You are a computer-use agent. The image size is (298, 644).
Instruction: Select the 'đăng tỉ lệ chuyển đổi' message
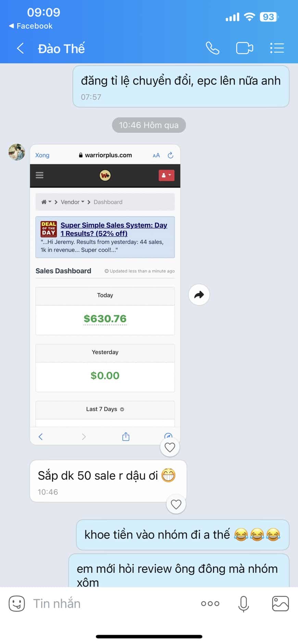(181, 87)
